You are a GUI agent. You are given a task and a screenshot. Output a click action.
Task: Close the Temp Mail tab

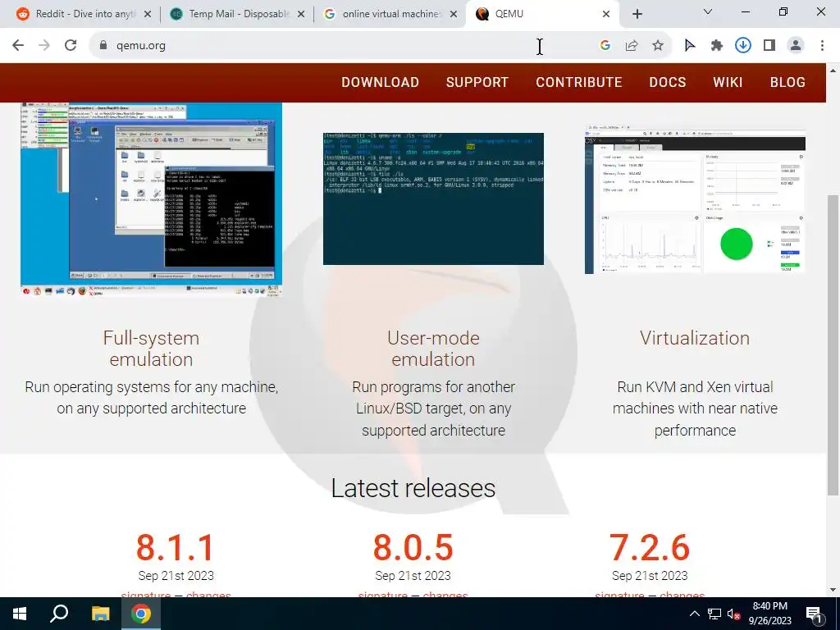click(x=301, y=14)
